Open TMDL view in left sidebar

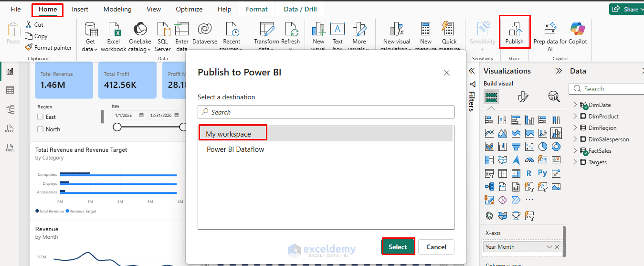point(10,147)
